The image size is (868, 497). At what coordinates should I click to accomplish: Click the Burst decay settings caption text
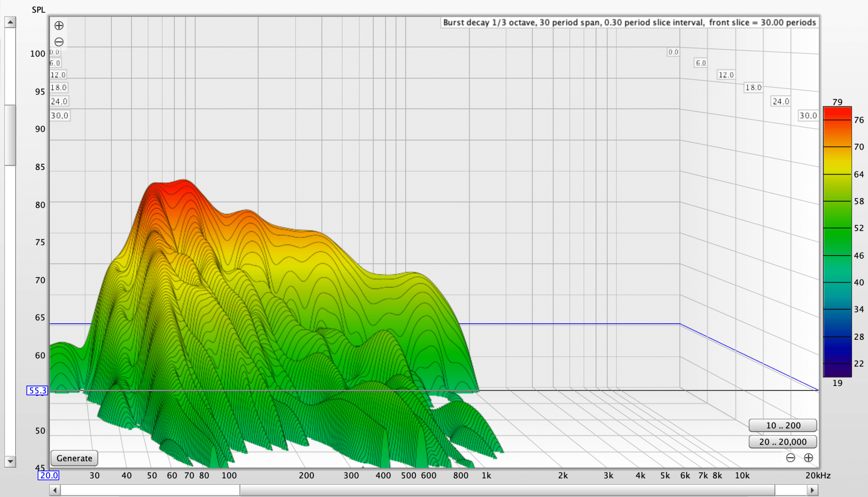tap(629, 22)
